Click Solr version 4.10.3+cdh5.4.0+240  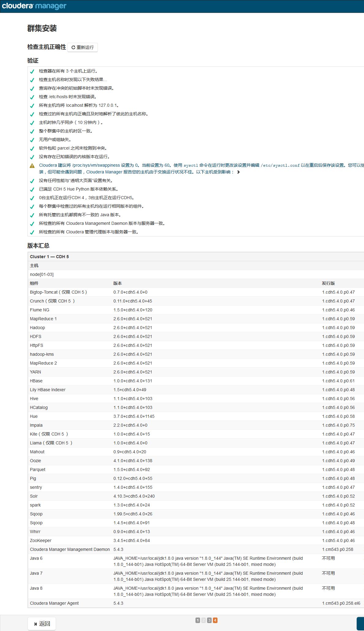point(134,496)
